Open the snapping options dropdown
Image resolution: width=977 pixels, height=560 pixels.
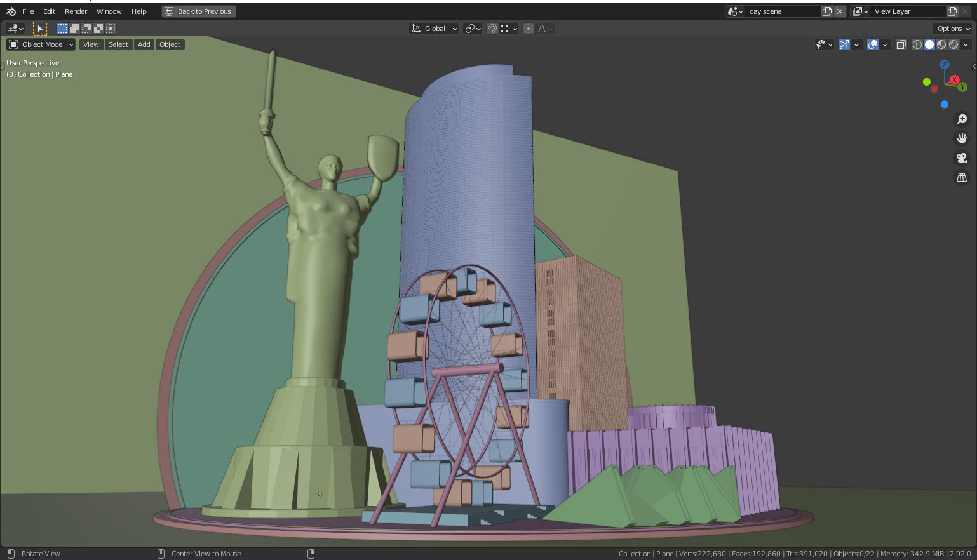[x=509, y=29]
